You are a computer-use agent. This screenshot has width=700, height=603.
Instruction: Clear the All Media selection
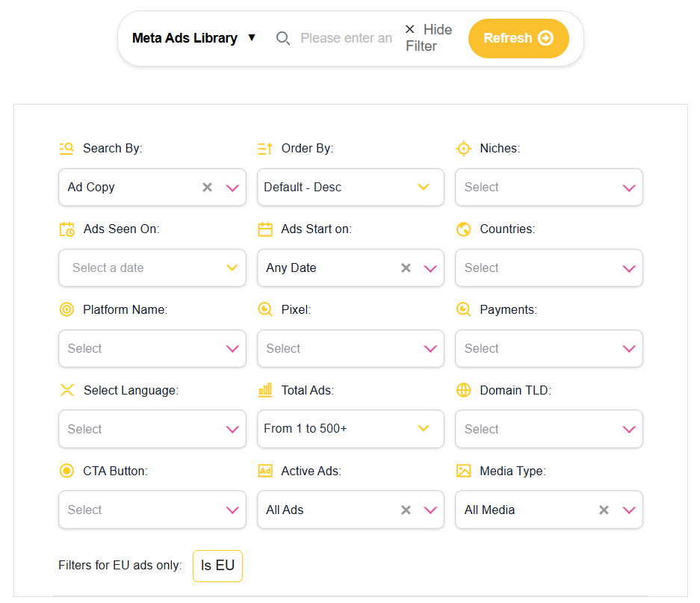604,510
